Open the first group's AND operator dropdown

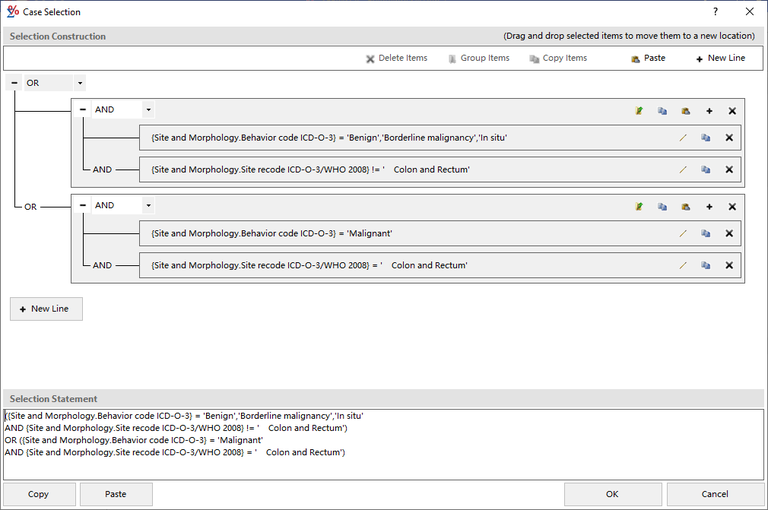tap(148, 110)
